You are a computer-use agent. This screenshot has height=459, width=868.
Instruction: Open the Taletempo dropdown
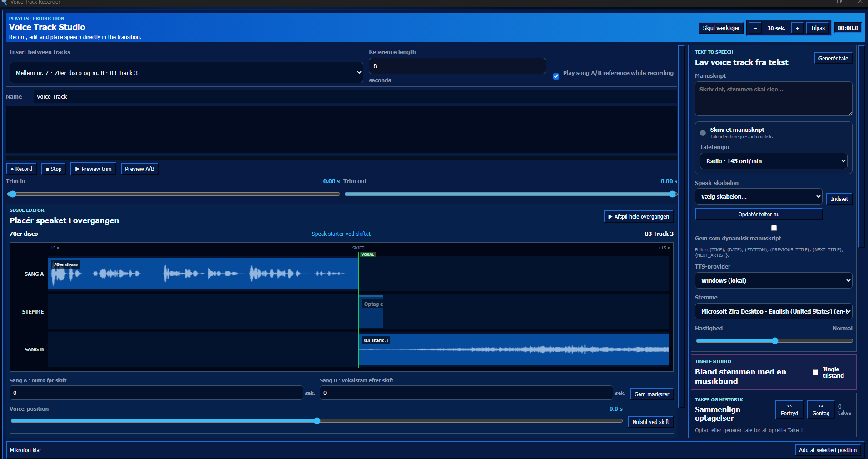[x=774, y=161]
